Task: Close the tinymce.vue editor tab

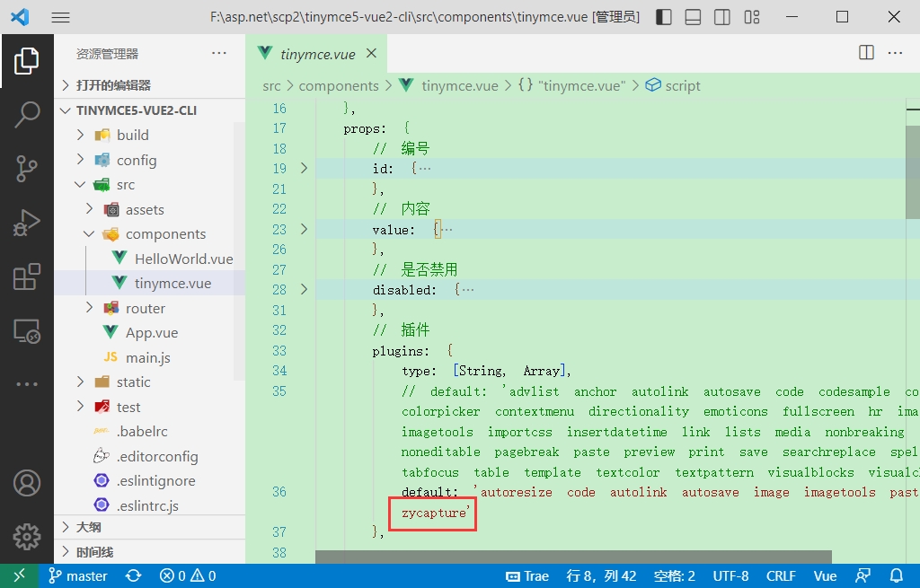Action: pos(371,53)
